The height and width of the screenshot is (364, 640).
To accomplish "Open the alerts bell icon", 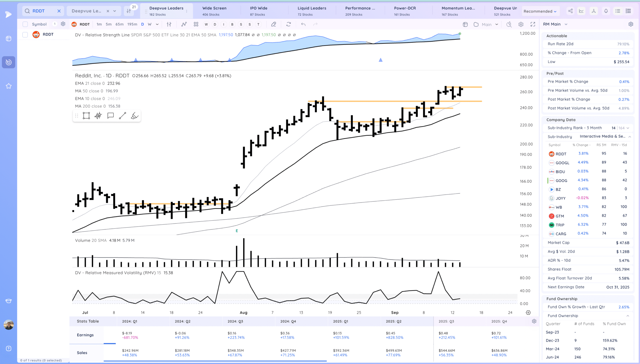I will (606, 11).
